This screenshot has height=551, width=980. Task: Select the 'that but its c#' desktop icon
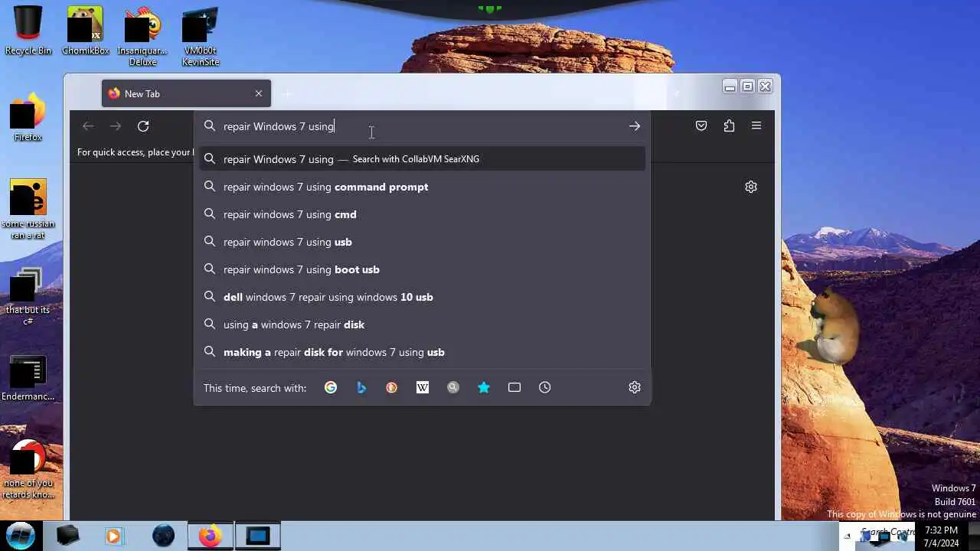click(28, 296)
